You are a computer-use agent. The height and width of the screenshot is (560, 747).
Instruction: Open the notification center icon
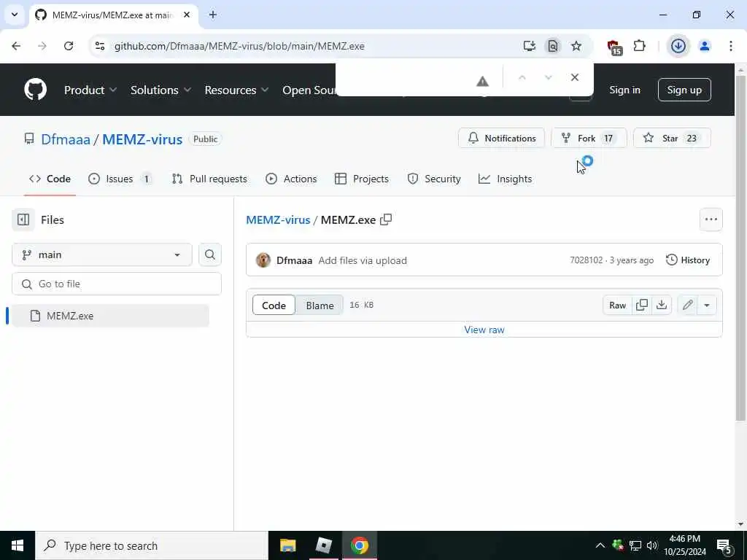coord(724,545)
